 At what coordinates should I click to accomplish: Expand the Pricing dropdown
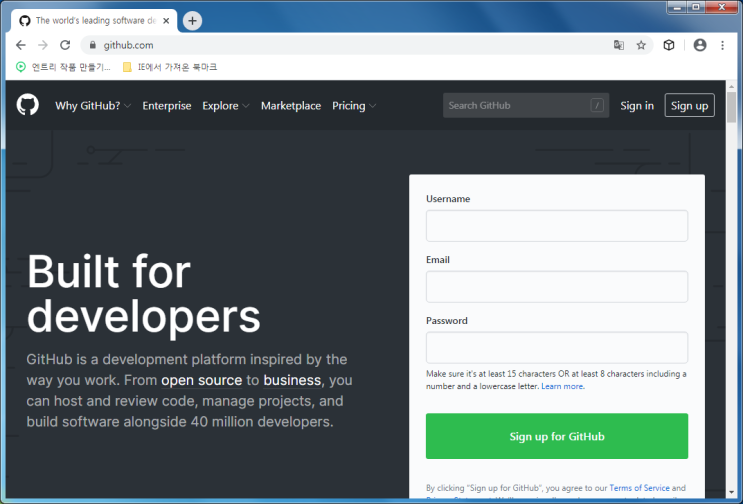(354, 106)
